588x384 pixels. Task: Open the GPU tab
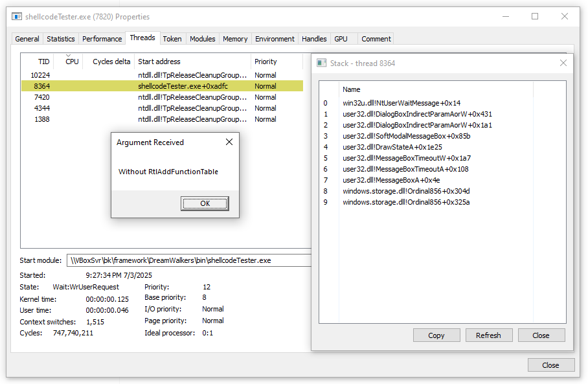[x=341, y=38]
